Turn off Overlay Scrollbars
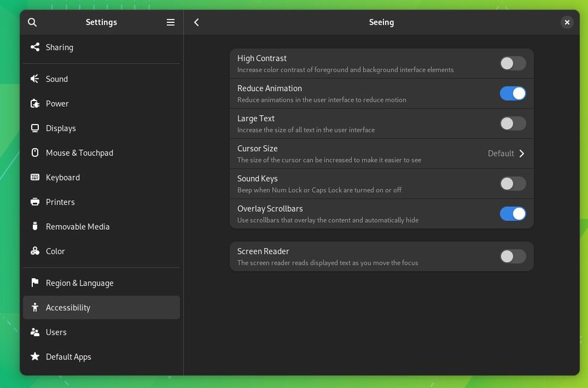588x388 pixels. pos(512,213)
